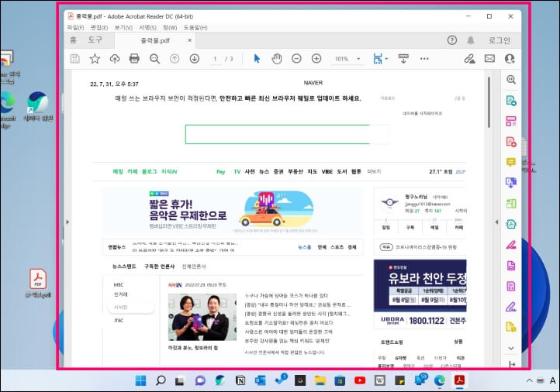Open search tool in right pane
This screenshot has width=560, height=392.
pos(511,80)
